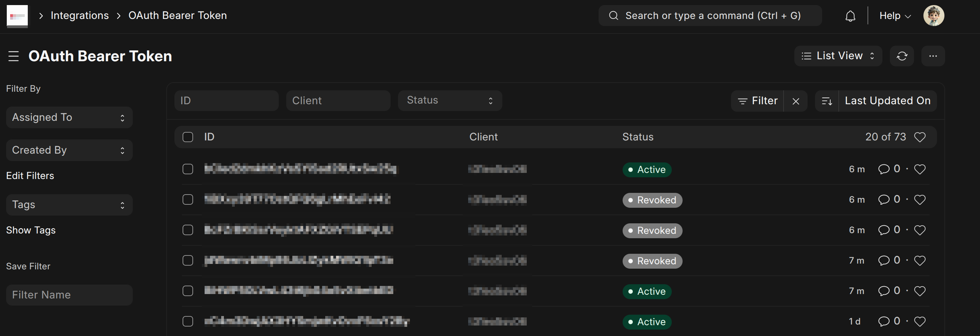The height and width of the screenshot is (336, 980).
Task: Open the Help menu
Action: pyautogui.click(x=894, y=16)
